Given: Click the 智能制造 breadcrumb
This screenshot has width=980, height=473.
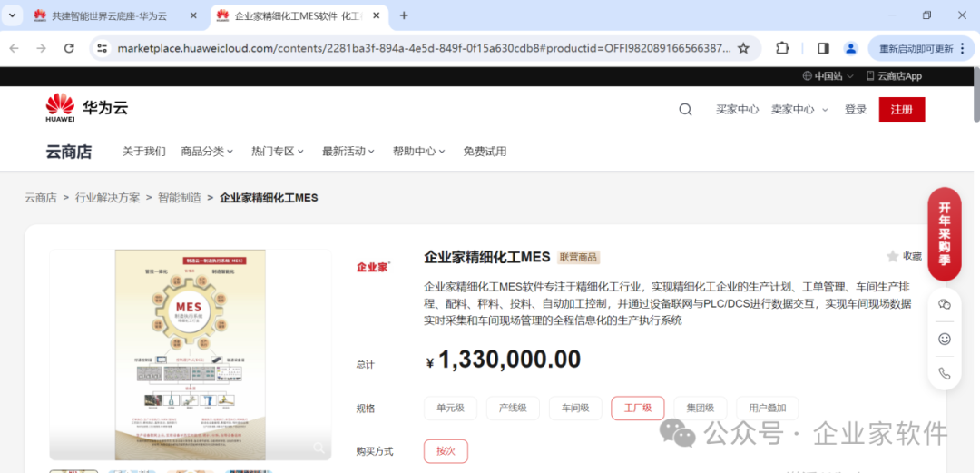Looking at the screenshot, I should pos(180,198).
